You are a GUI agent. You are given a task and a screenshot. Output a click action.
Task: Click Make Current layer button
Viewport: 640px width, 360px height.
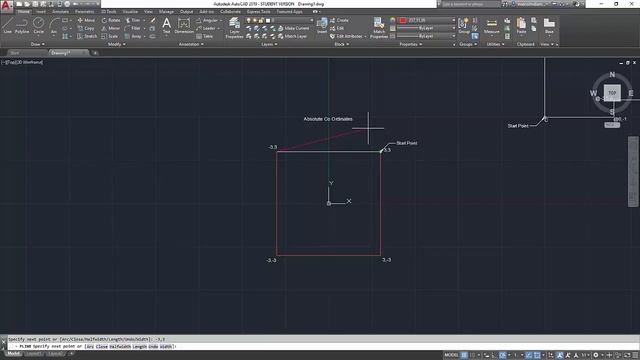pyautogui.click(x=293, y=28)
